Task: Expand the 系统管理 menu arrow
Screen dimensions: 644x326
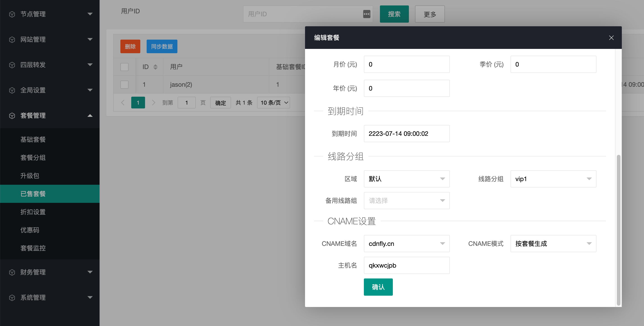Action: pos(90,297)
